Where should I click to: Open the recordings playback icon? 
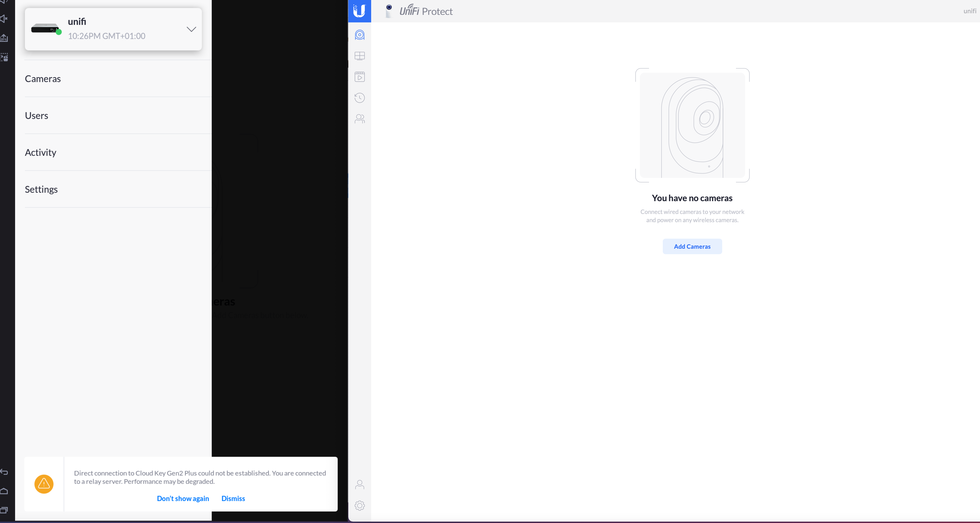[x=360, y=77]
